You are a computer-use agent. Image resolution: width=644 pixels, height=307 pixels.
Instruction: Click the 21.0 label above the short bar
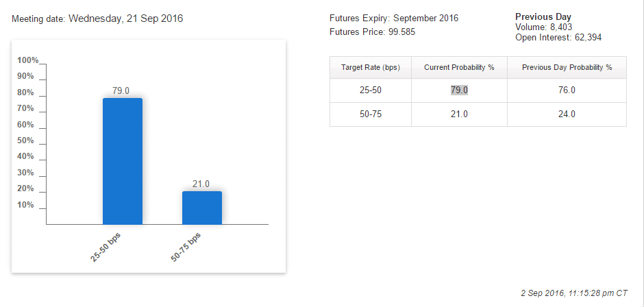tap(201, 184)
